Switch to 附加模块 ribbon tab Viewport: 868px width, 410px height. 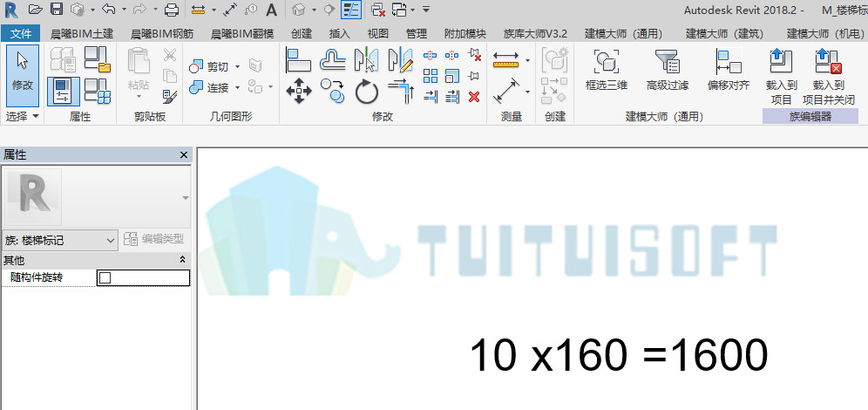465,33
